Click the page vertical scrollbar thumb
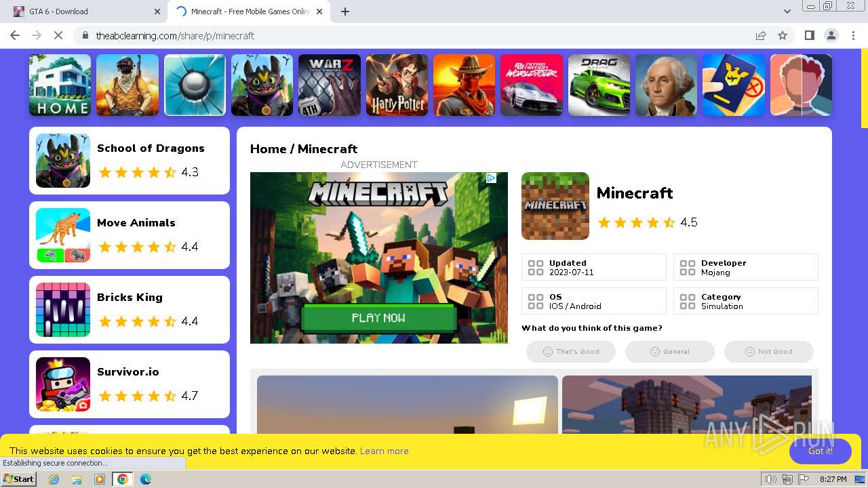This screenshot has width=868, height=488. (x=864, y=88)
